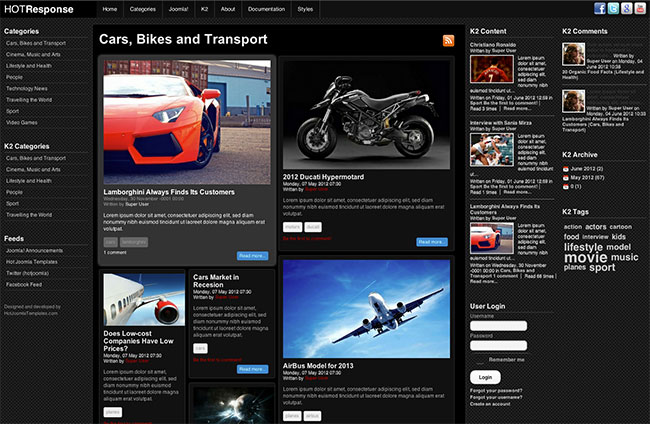650x424 pixels.
Task: Open Hot Joomla Templates feed link
Action: (x=32, y=262)
